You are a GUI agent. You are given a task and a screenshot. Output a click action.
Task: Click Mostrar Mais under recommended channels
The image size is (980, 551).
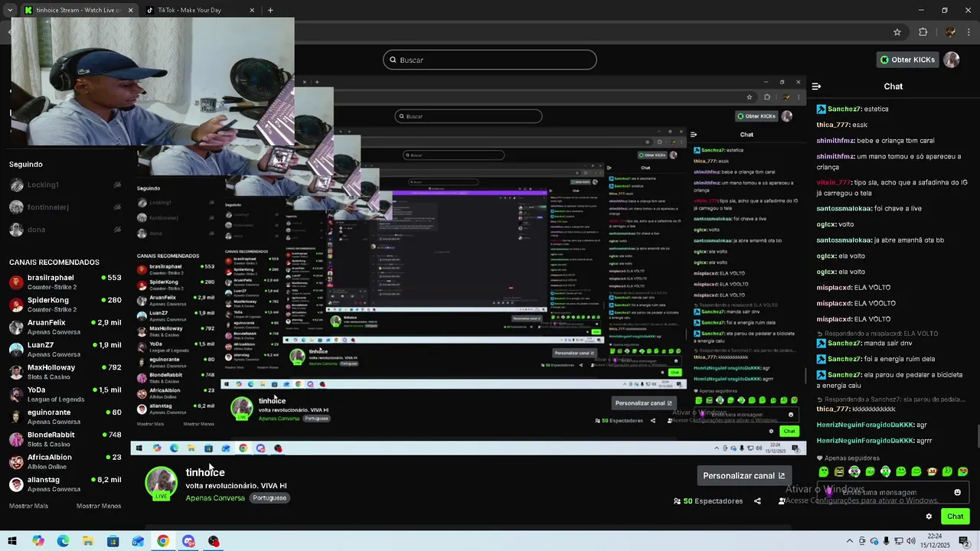(x=28, y=506)
